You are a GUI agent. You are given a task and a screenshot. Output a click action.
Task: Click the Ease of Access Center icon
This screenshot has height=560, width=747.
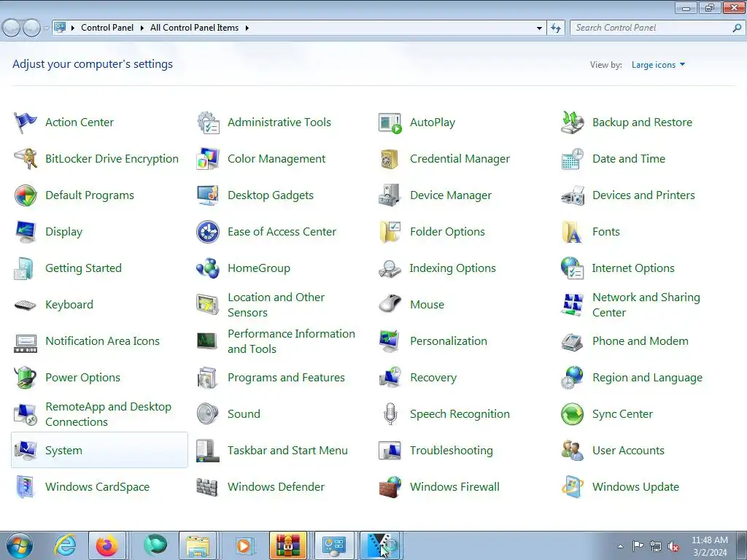[208, 232]
